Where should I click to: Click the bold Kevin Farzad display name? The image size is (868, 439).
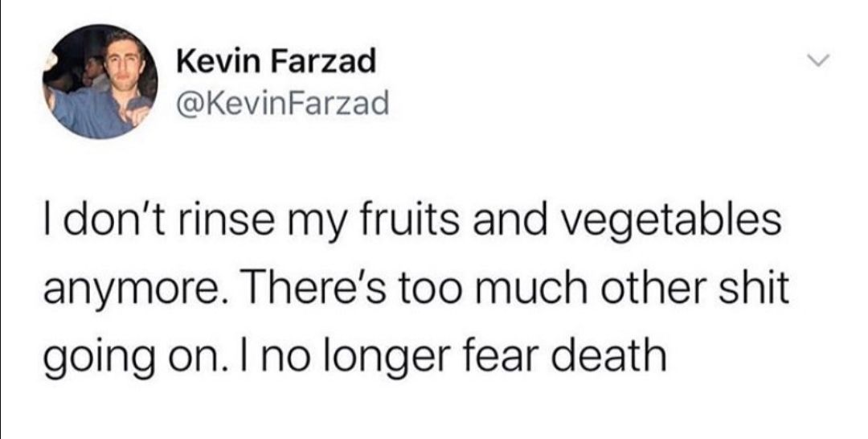(276, 61)
